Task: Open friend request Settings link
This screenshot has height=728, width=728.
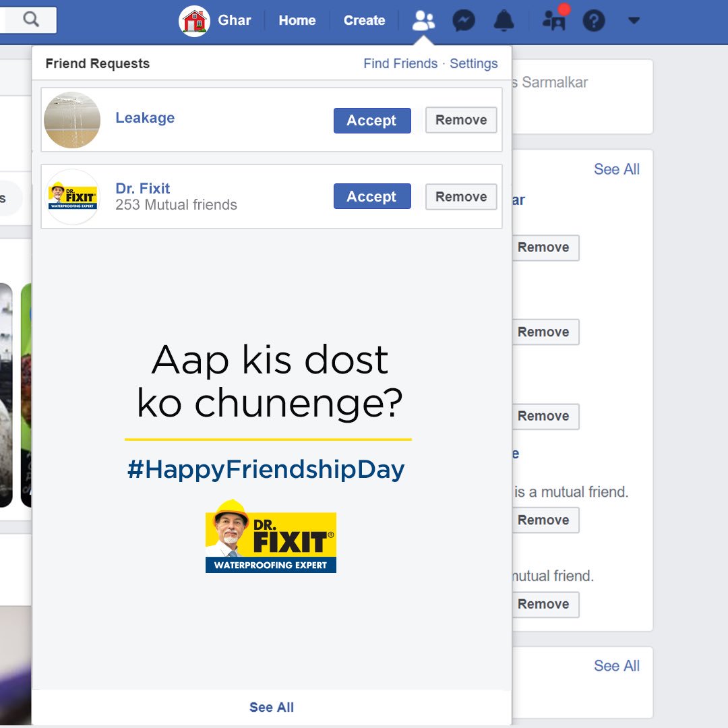Action: [474, 63]
